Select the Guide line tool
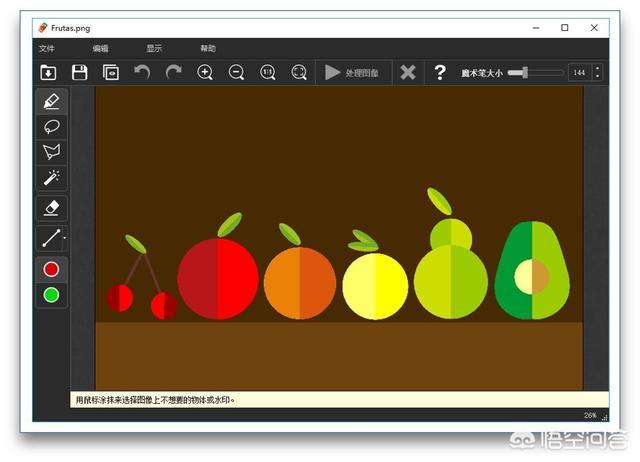The height and width of the screenshot is (462, 640). pos(51,238)
